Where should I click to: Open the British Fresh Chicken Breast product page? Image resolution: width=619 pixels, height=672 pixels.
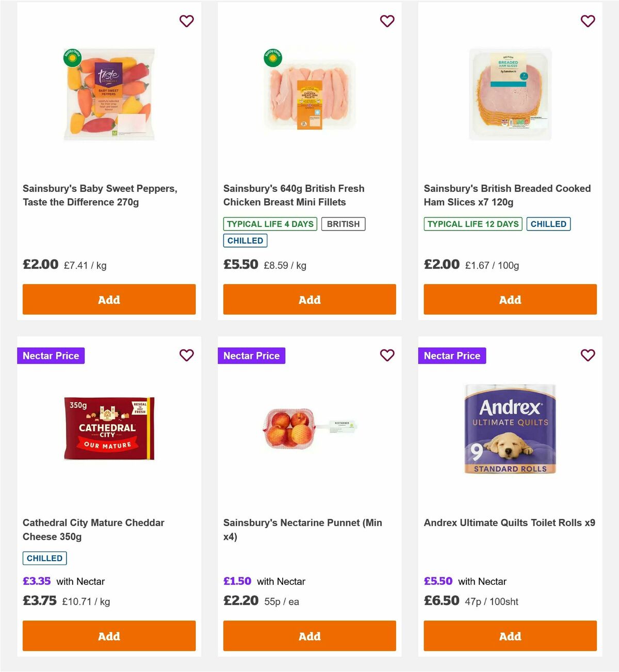pos(294,195)
